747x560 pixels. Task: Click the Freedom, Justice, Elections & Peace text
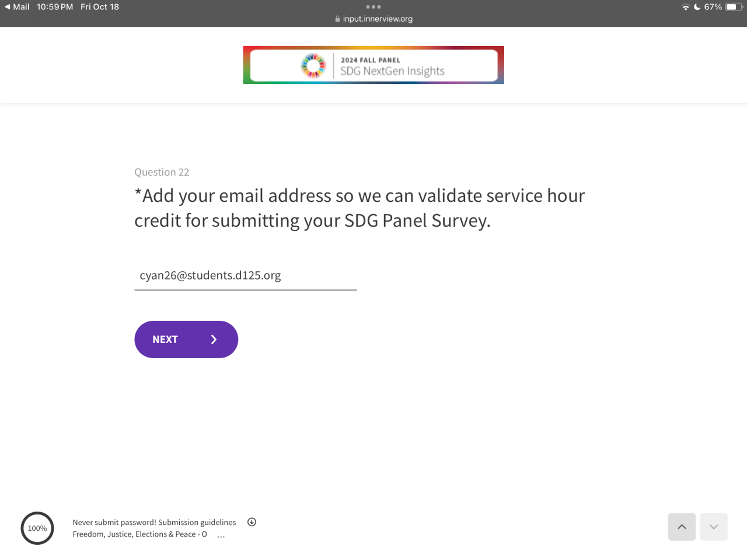click(139, 534)
